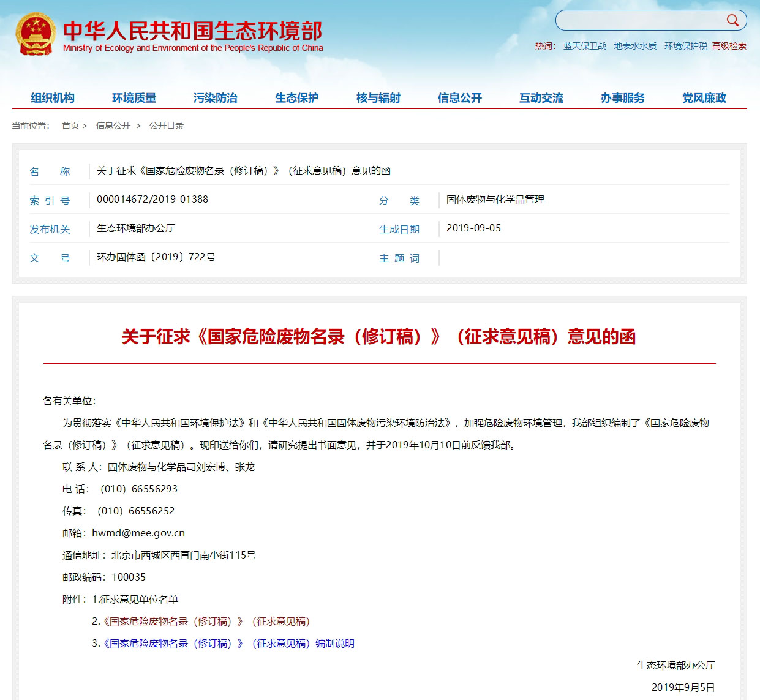Viewport: 760px width, 700px height.
Task: Select the 污染防治 navigation item
Action: tap(216, 98)
